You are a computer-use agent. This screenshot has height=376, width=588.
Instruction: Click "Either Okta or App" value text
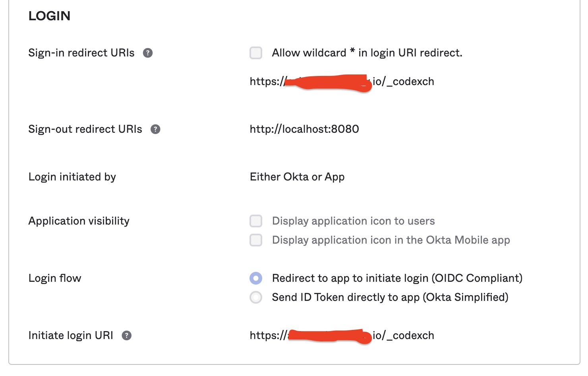click(x=297, y=176)
